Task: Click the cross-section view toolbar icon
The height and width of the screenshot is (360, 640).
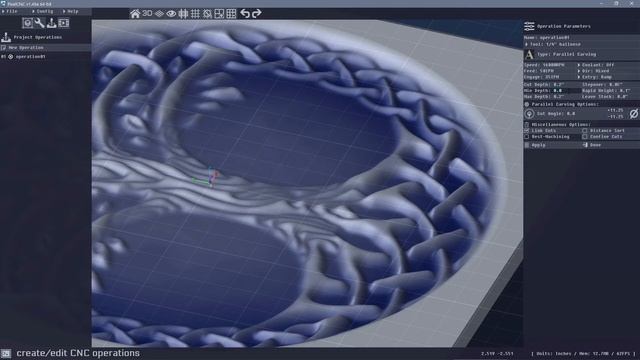Action: click(183, 14)
